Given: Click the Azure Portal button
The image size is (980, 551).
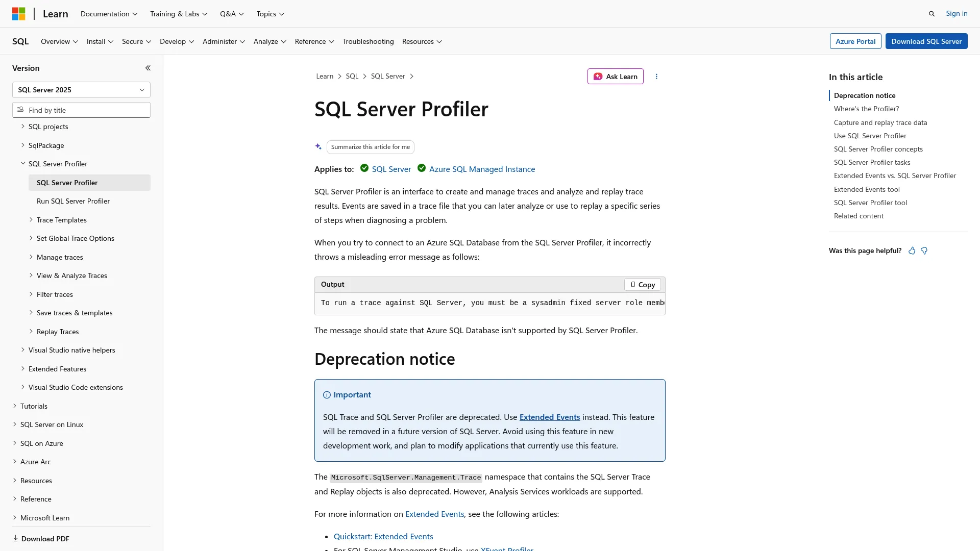Looking at the screenshot, I should click(855, 41).
